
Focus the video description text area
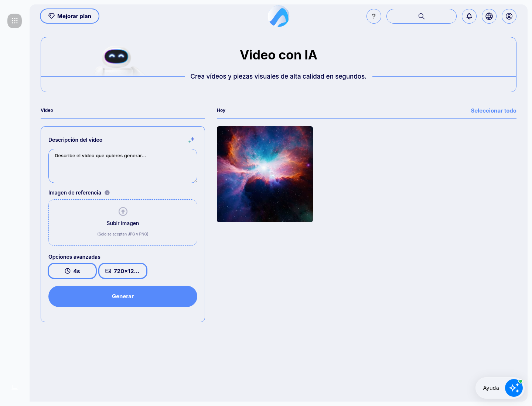click(123, 166)
